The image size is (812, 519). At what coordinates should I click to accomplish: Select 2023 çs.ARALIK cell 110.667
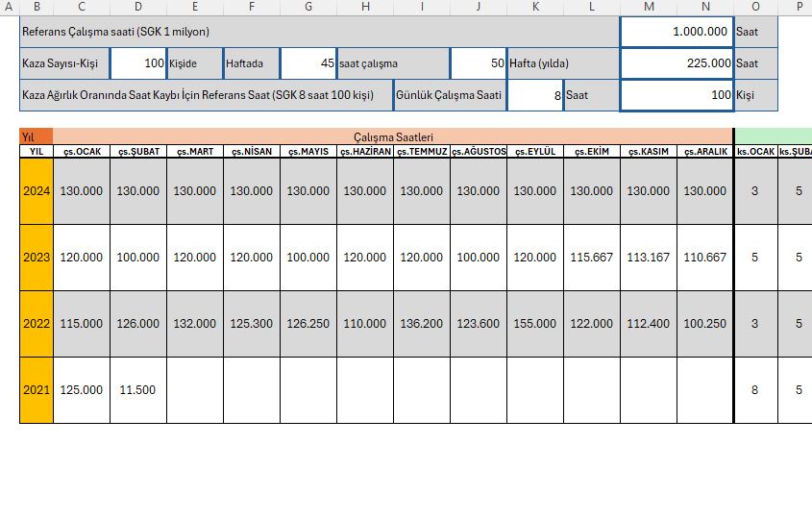click(x=705, y=258)
